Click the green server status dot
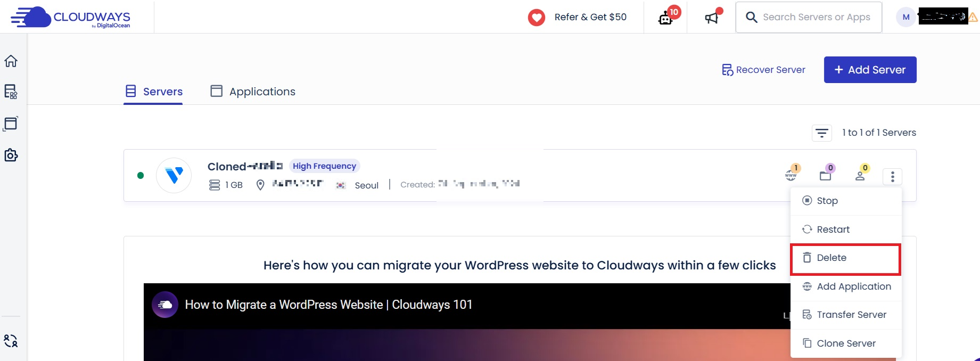This screenshot has width=980, height=361. pos(141,175)
